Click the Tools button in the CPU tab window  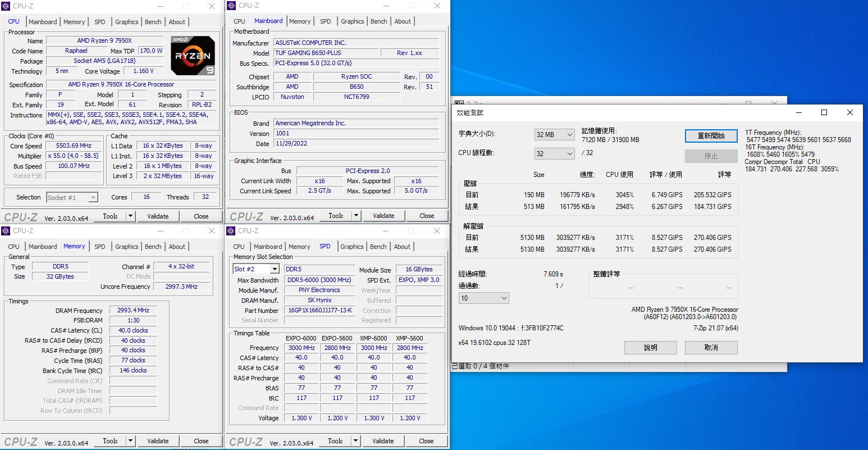click(x=110, y=216)
